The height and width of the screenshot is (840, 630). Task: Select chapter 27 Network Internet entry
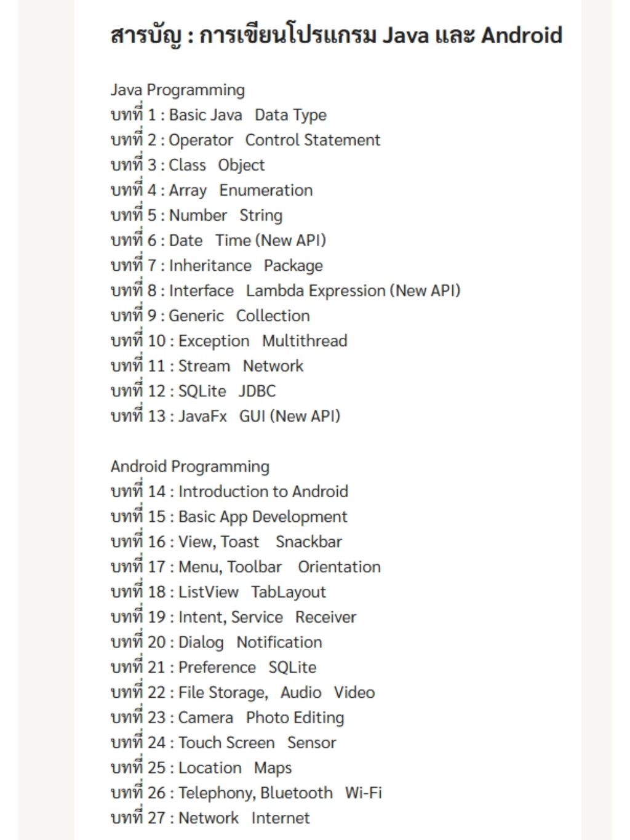210,818
